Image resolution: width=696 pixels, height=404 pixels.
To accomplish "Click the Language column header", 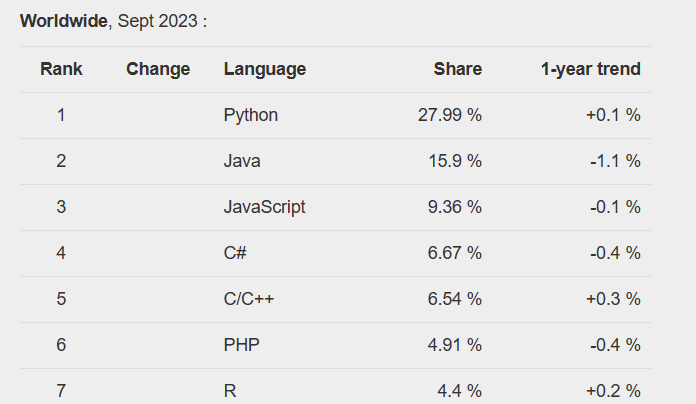I will point(265,69).
